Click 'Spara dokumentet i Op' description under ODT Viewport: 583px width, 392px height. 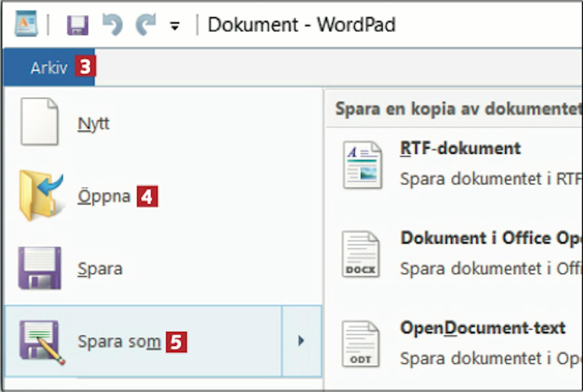[491, 359]
